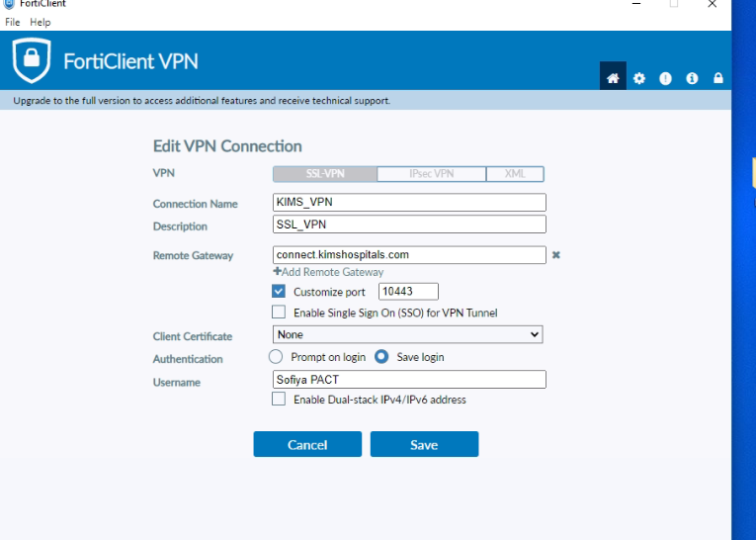
Task: Click the Cancel button
Action: pos(307,444)
